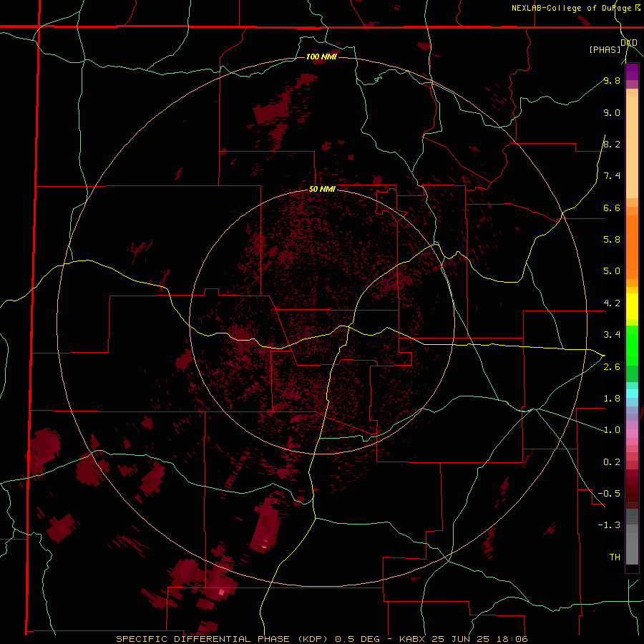Select the 1.0 value on the color scale
The width and height of the screenshot is (644, 644).
(x=612, y=430)
